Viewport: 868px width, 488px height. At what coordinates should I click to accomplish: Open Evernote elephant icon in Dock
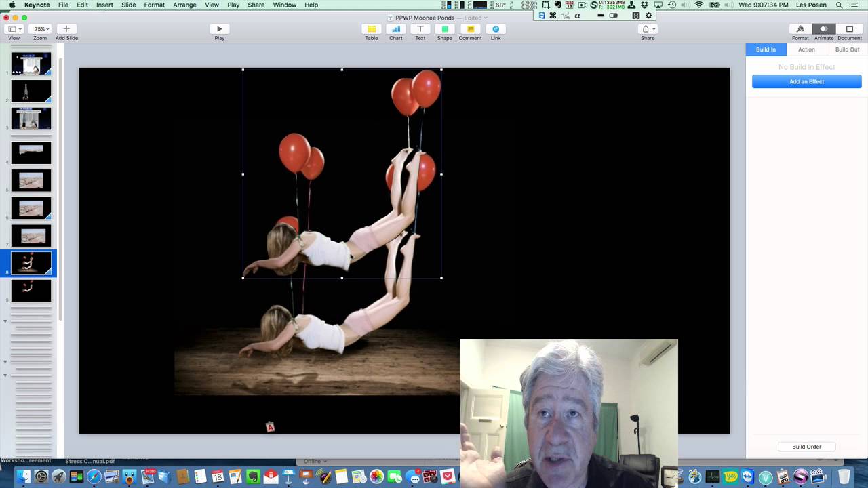tap(253, 476)
